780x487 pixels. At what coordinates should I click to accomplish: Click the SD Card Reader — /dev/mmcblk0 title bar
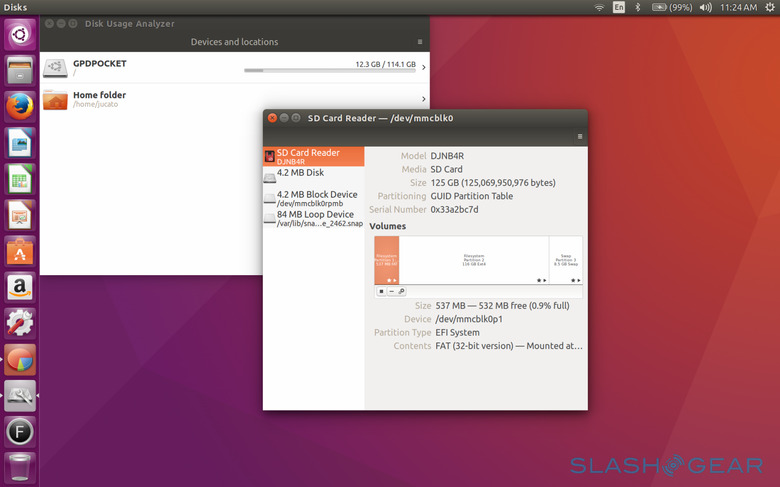[381, 118]
